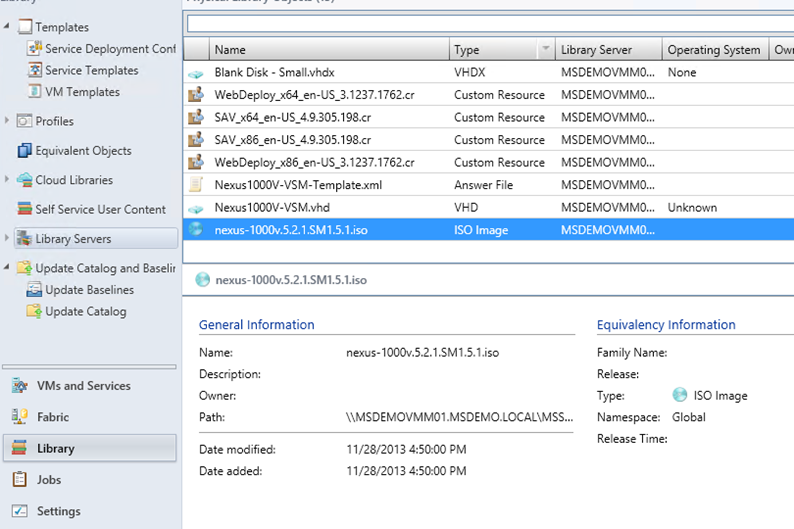Click the Fabric workspace icon

pyautogui.click(x=20, y=417)
